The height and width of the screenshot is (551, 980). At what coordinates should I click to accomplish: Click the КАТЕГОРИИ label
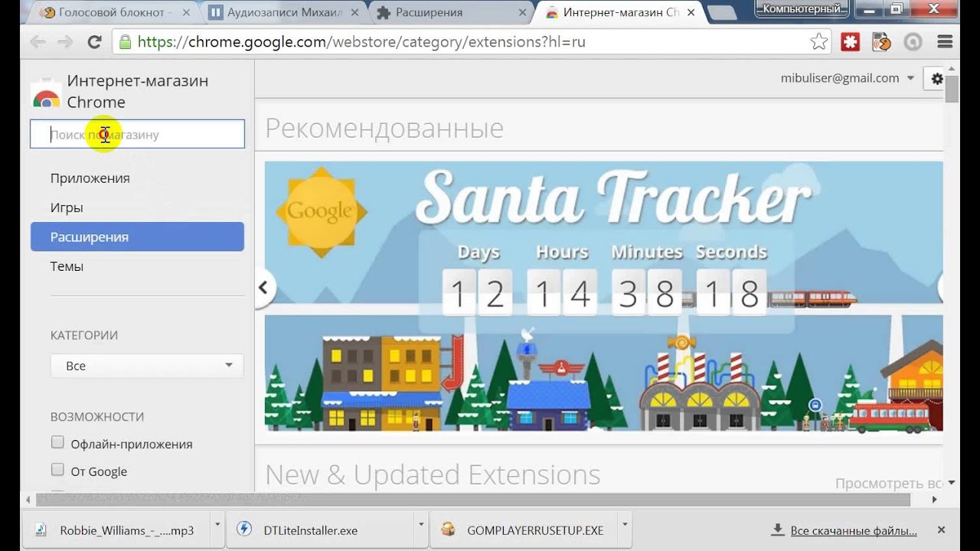click(84, 335)
